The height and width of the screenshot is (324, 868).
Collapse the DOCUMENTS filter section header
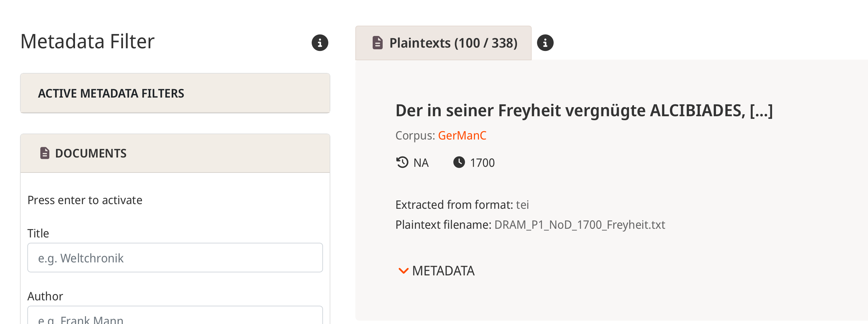click(175, 154)
